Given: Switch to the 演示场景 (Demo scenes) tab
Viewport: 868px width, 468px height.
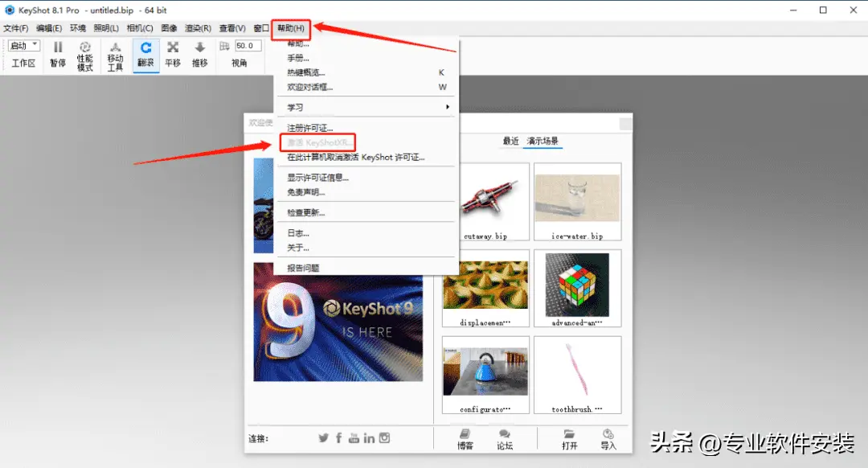Looking at the screenshot, I should click(x=542, y=141).
